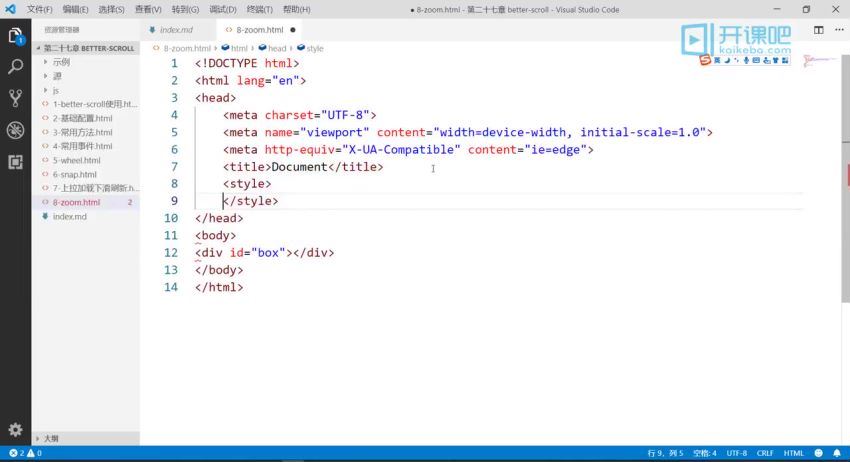Select the 8-zoom.html editor tab
This screenshot has width=850, height=462.
tap(260, 30)
